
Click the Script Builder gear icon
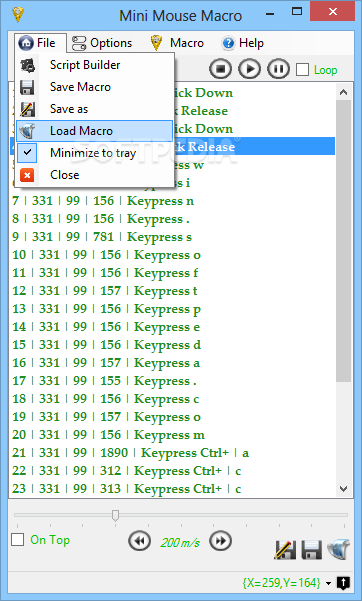point(28,65)
